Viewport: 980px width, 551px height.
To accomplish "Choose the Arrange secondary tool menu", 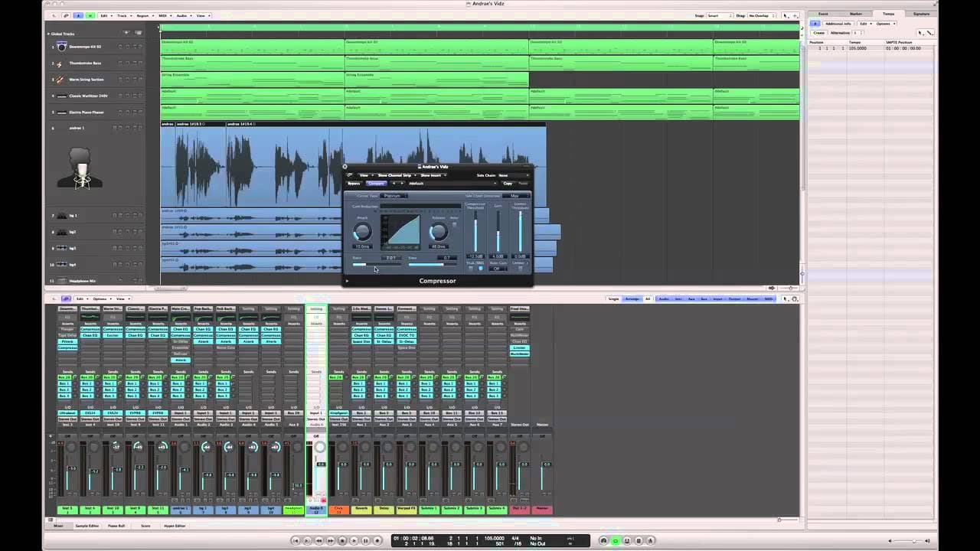I will 795,15.
